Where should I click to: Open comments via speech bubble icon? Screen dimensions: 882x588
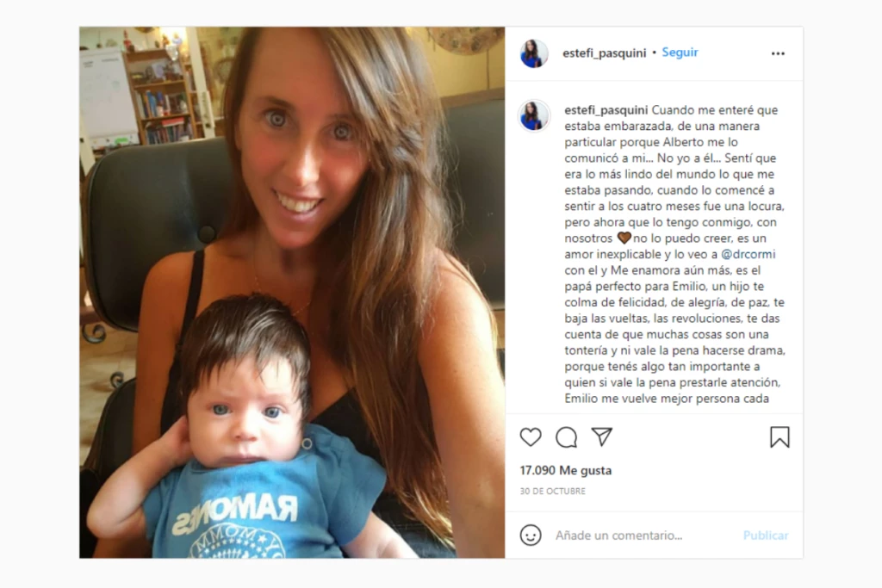tap(566, 436)
